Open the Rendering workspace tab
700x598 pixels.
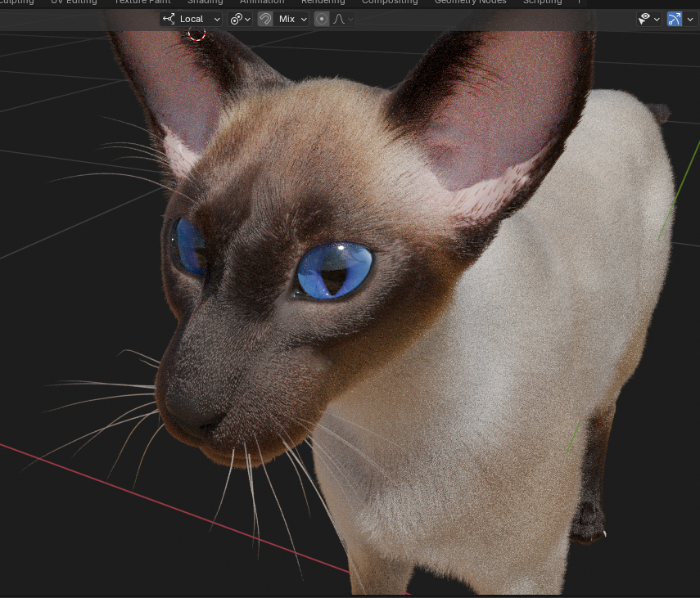(323, 2)
